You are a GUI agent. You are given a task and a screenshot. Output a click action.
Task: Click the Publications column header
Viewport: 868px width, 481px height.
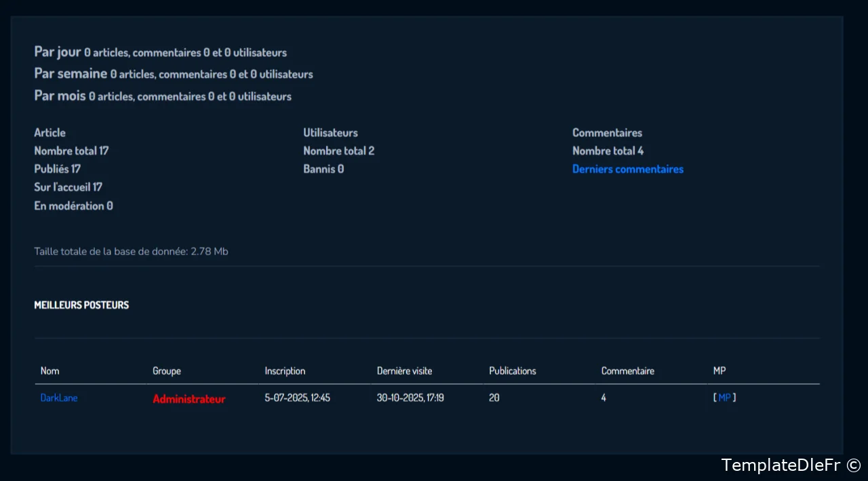(x=512, y=371)
